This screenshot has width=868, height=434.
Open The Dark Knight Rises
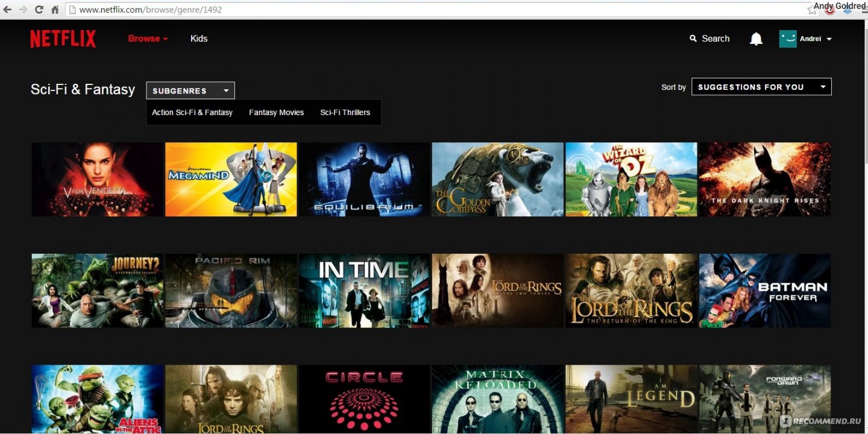tap(765, 180)
